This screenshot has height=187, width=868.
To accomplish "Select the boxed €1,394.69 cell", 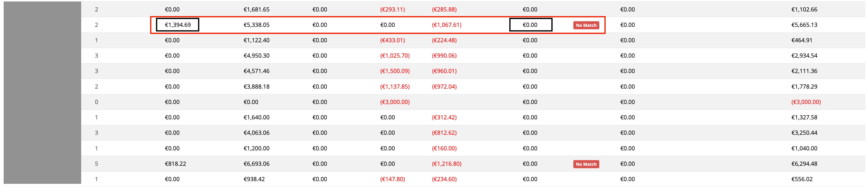I will pyautogui.click(x=178, y=25).
